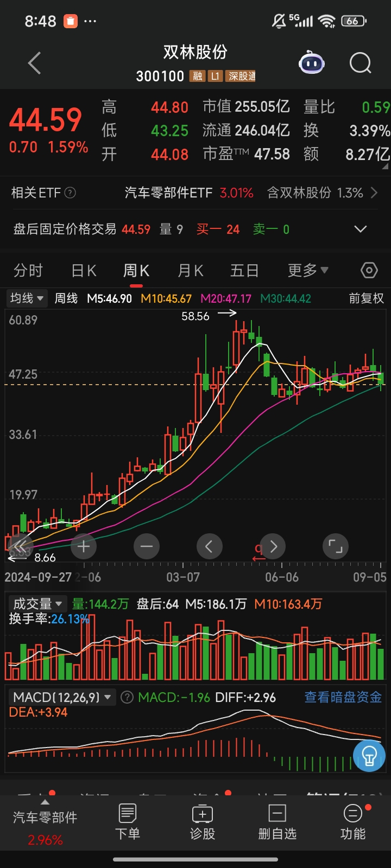Open the search magnifier icon

361,63
